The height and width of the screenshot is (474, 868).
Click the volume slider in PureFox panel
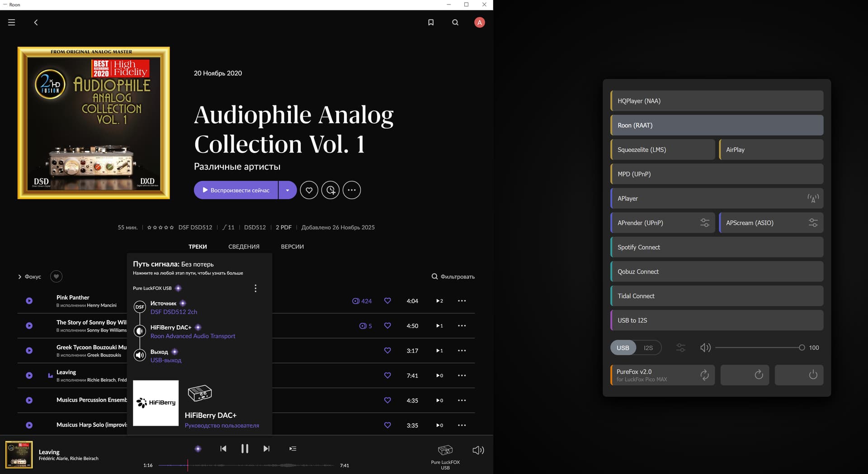(758, 348)
